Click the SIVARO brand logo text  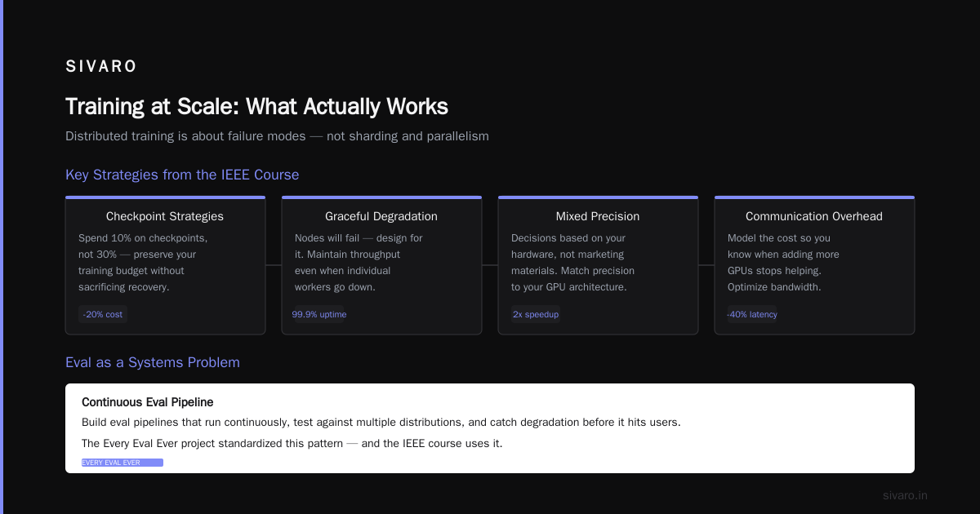[x=101, y=67]
